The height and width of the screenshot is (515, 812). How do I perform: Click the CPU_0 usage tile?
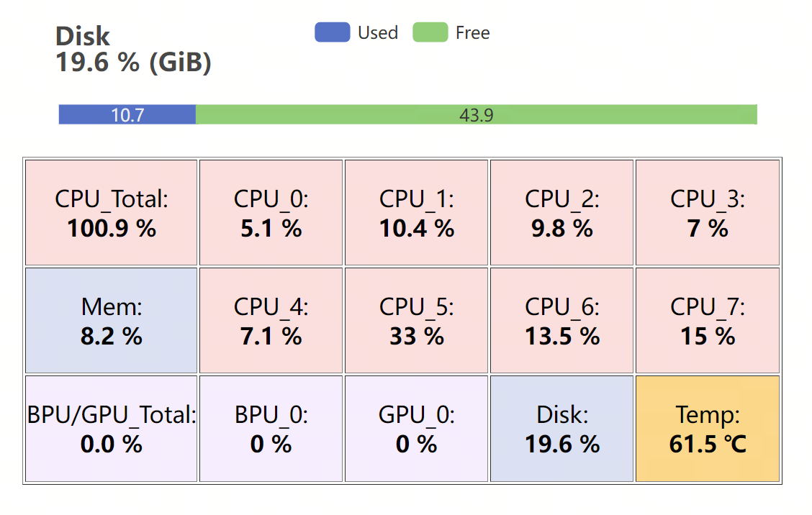click(271, 212)
